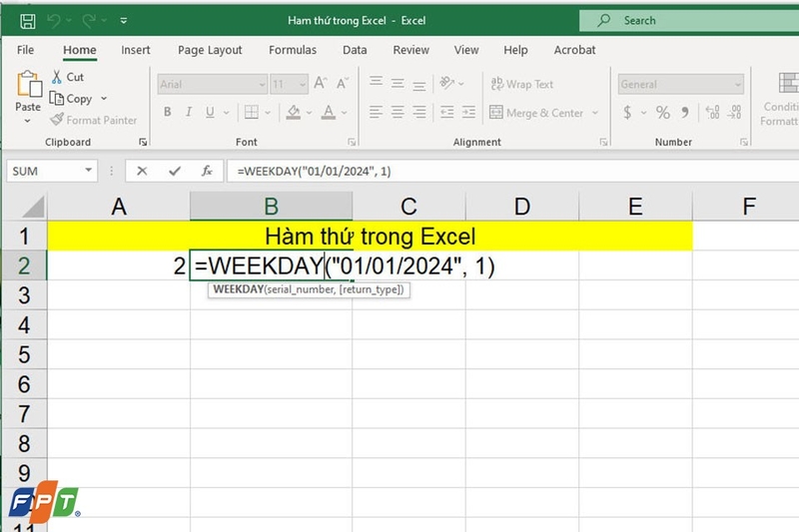Open the Name Box dropdown showing SUM
Screen dimensions: 799x532
tap(89, 170)
